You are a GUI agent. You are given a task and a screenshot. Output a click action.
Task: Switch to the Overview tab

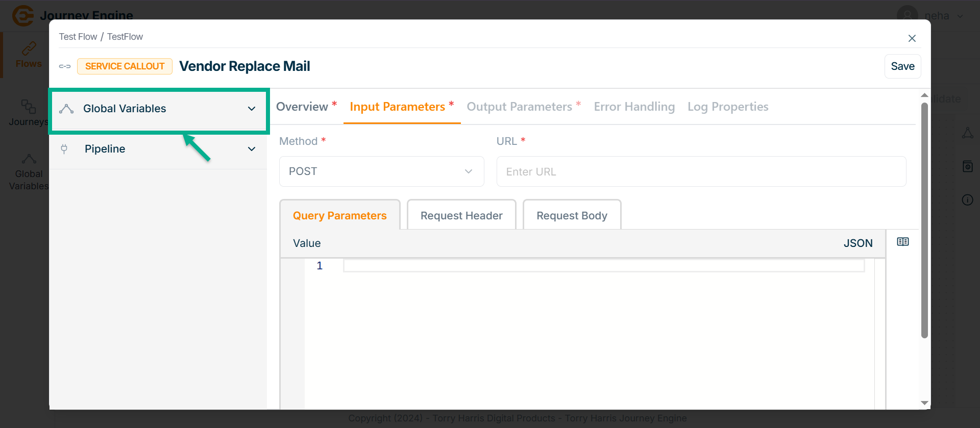(x=302, y=107)
